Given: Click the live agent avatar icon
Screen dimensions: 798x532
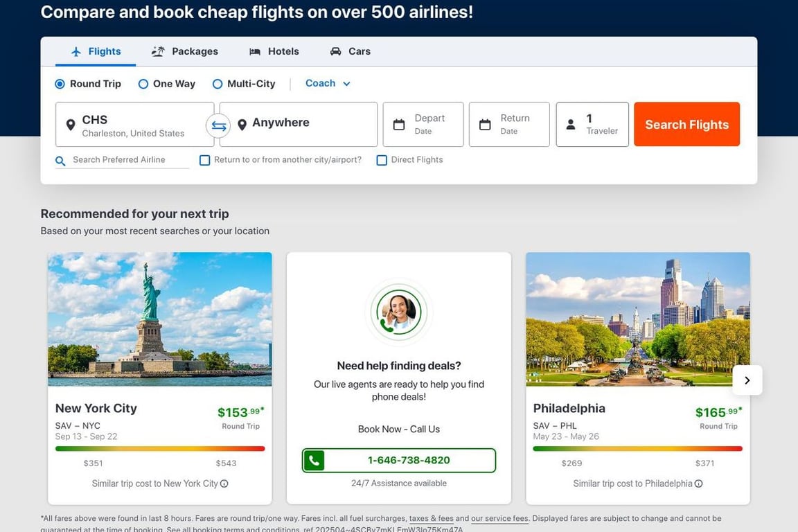Looking at the screenshot, I should coord(398,312).
